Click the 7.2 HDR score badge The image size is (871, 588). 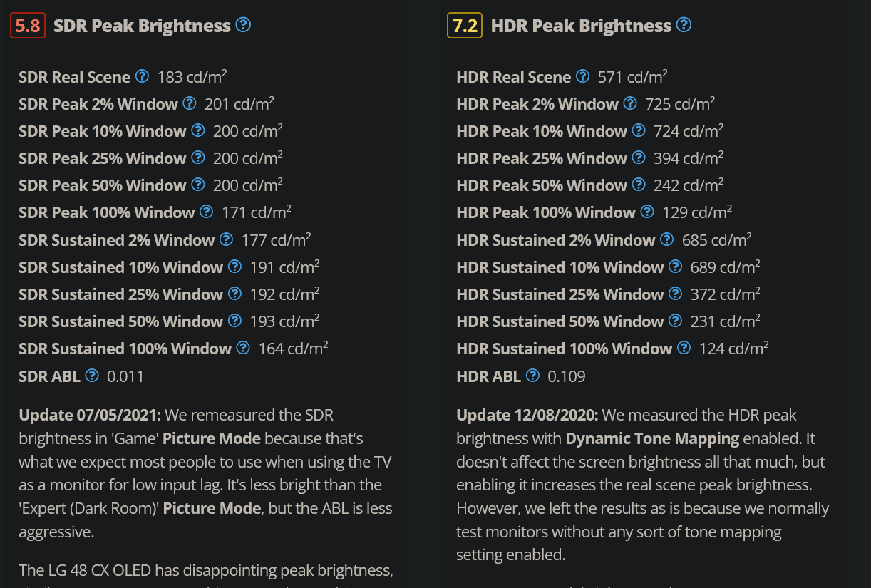[465, 26]
